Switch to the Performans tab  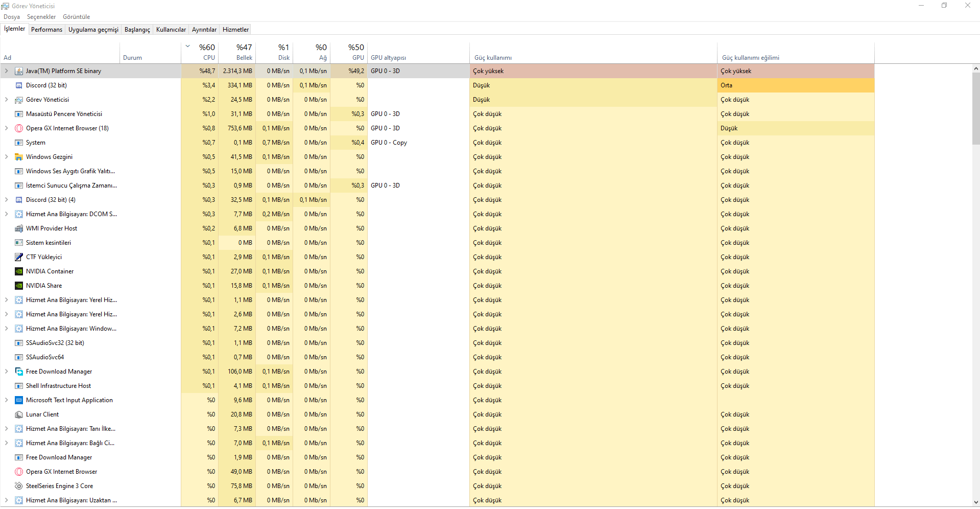[x=46, y=30]
